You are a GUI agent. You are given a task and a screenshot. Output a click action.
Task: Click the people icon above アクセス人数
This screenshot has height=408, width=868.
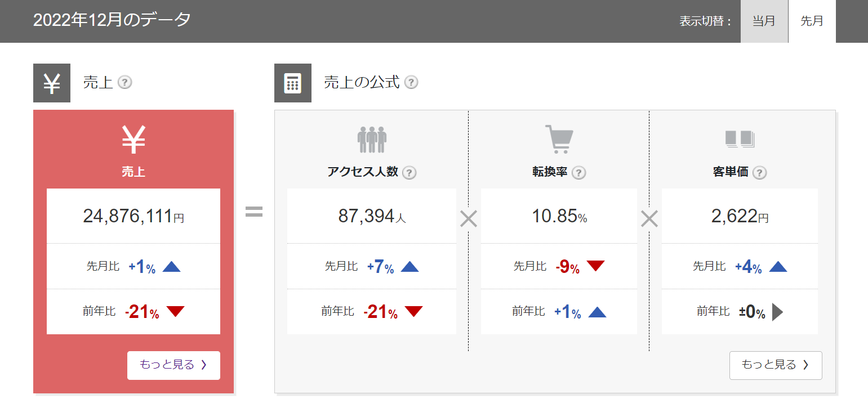(372, 140)
